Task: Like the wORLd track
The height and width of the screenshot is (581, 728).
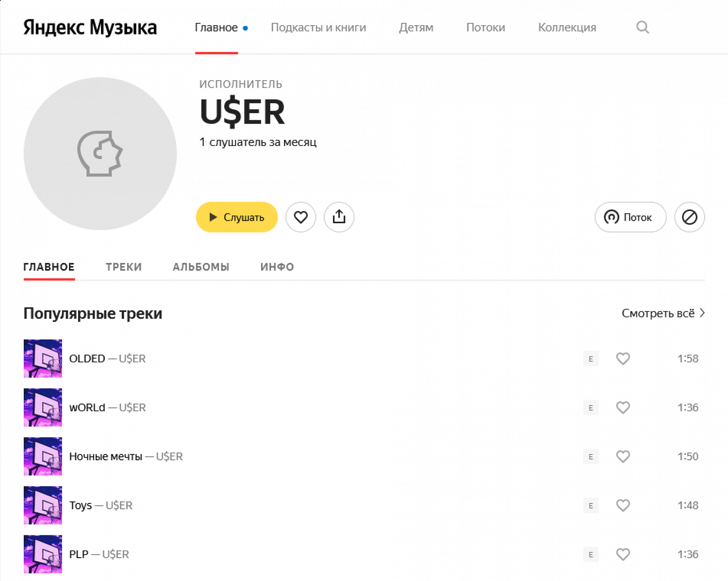Action: tap(623, 407)
